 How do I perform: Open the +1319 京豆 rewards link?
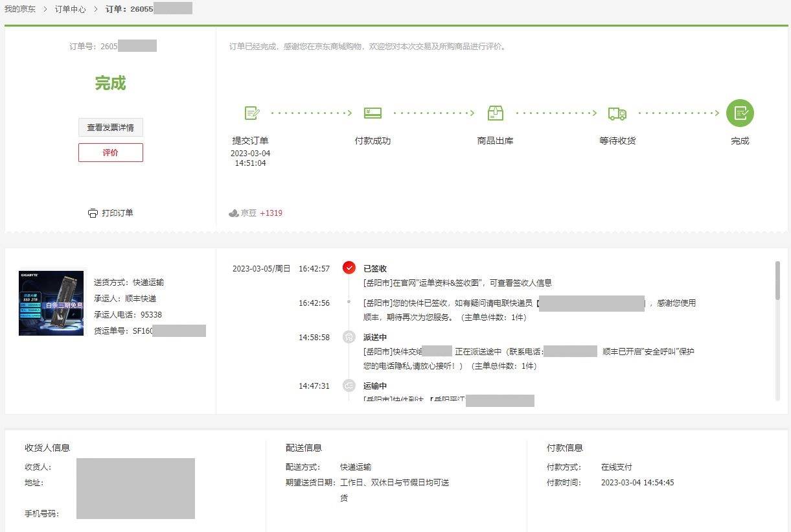point(271,213)
